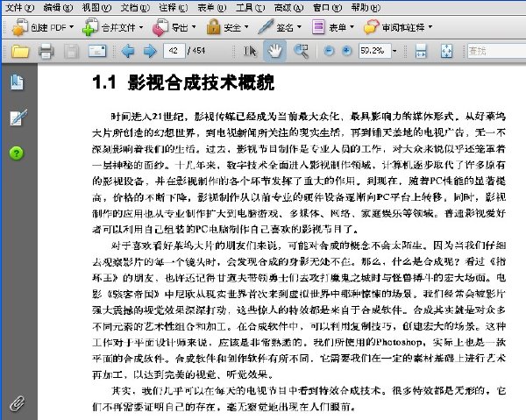Open the 窗口 menu

pyautogui.click(x=327, y=7)
